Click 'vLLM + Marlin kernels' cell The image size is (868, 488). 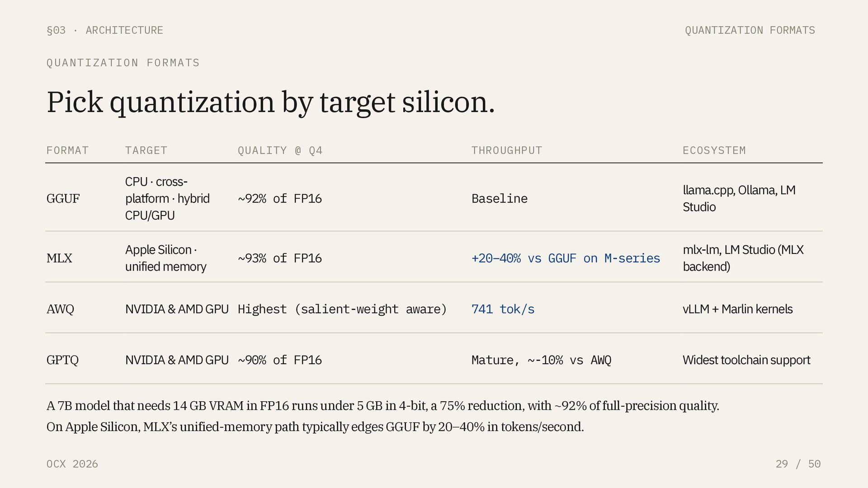point(737,309)
